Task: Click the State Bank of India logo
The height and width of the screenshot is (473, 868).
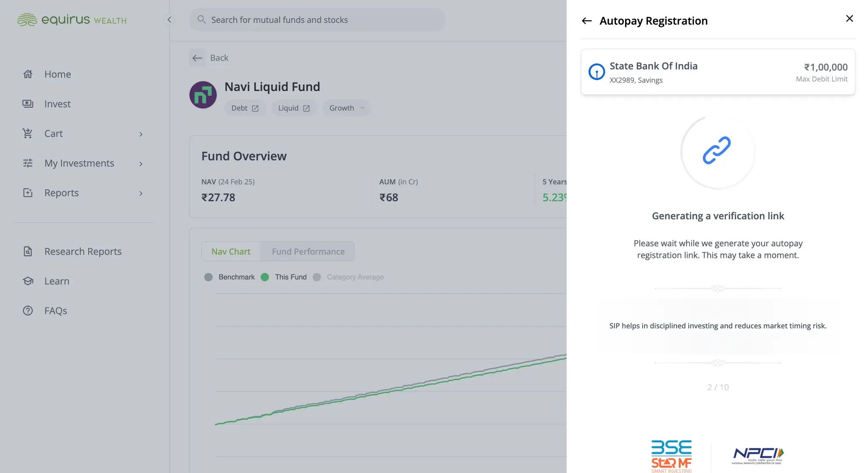Action: pos(597,72)
